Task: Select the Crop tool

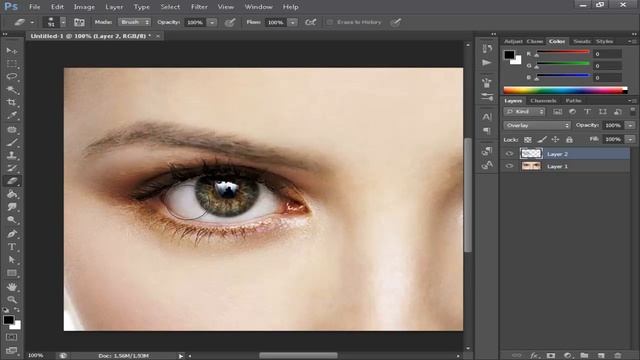Action: (12, 102)
